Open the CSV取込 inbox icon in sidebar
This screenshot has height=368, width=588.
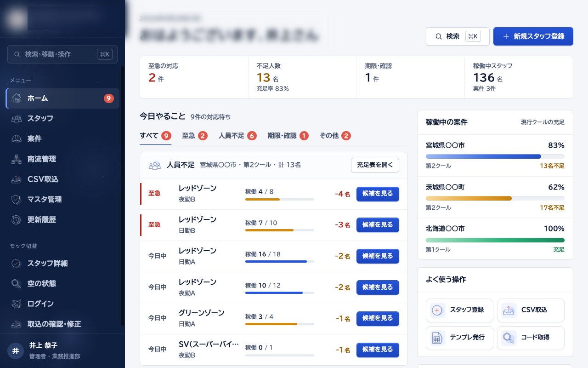click(17, 179)
